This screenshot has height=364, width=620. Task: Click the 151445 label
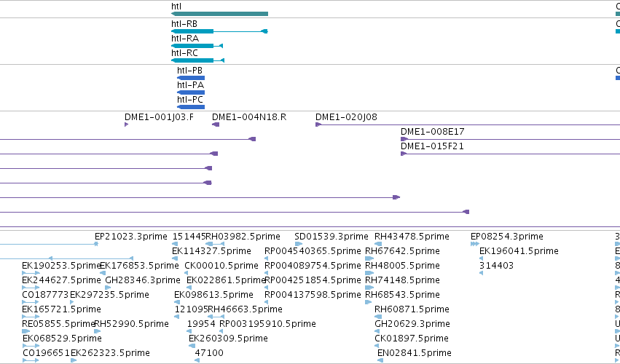[x=189, y=237]
